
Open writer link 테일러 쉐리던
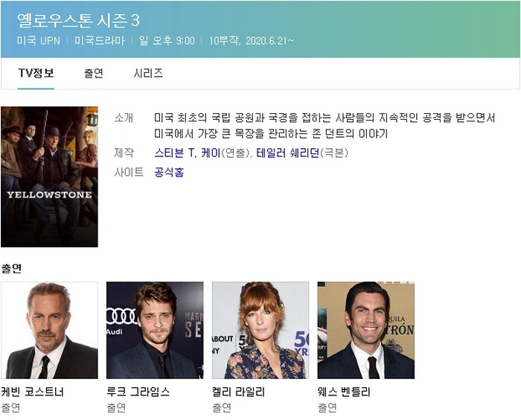(x=288, y=153)
